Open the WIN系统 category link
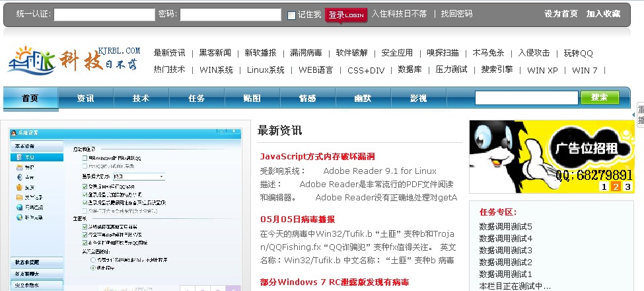Screen dimensions: 644x291 216,70
